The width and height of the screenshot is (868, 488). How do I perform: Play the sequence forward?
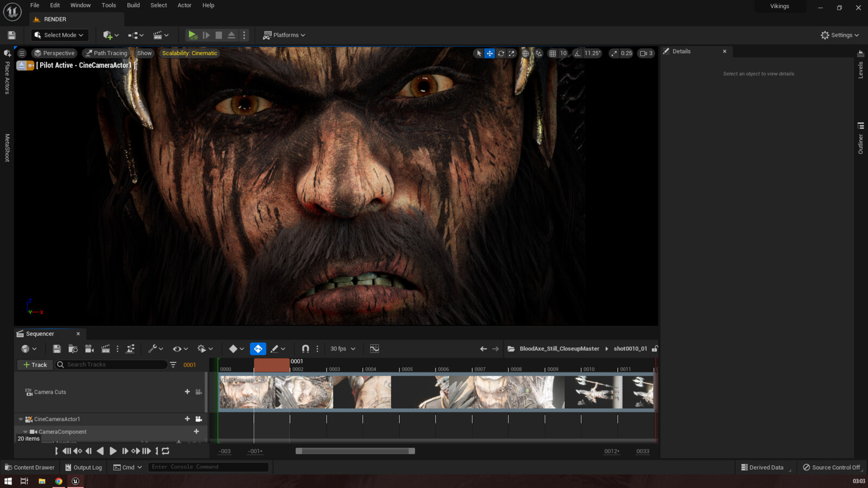point(113,451)
